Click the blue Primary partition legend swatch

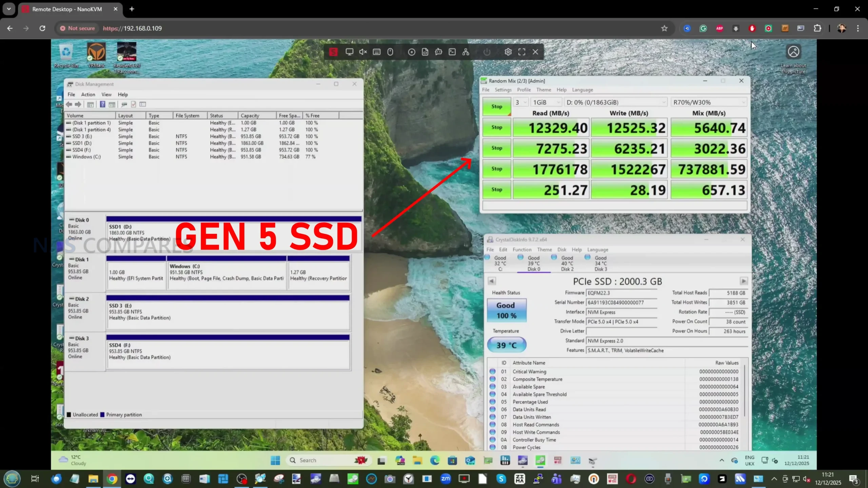click(102, 414)
